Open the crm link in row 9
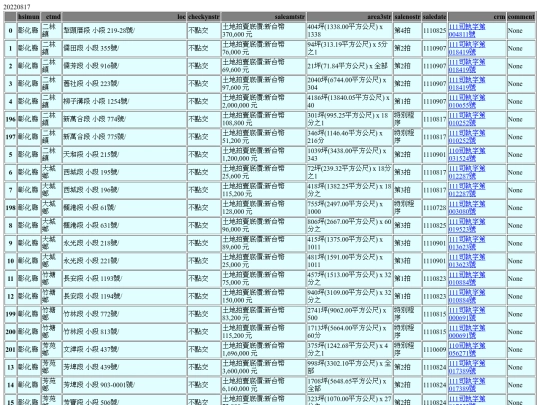This screenshot has height=405, width=540. (467, 243)
